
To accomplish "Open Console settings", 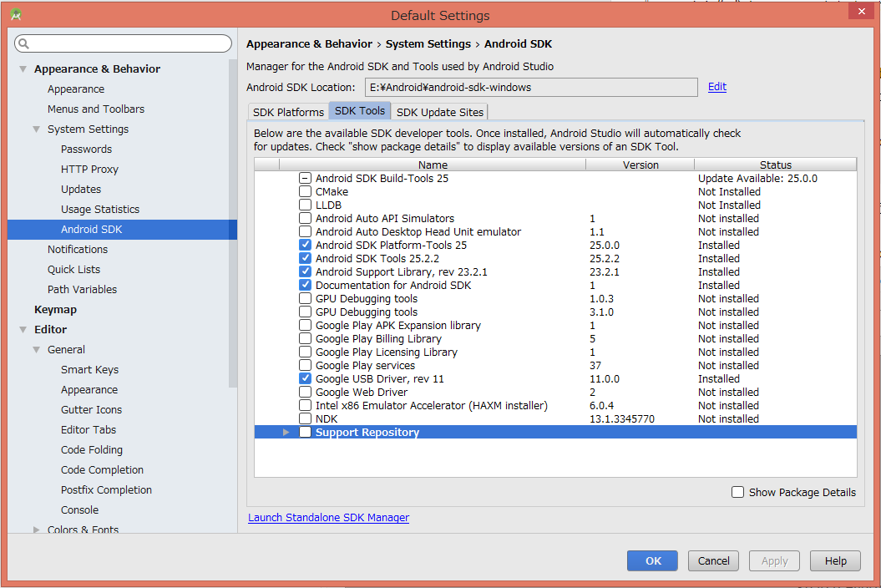I will tap(80, 509).
